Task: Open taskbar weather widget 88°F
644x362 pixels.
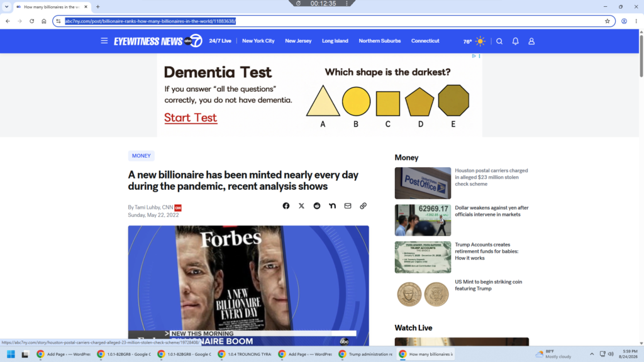Action: tap(553, 354)
